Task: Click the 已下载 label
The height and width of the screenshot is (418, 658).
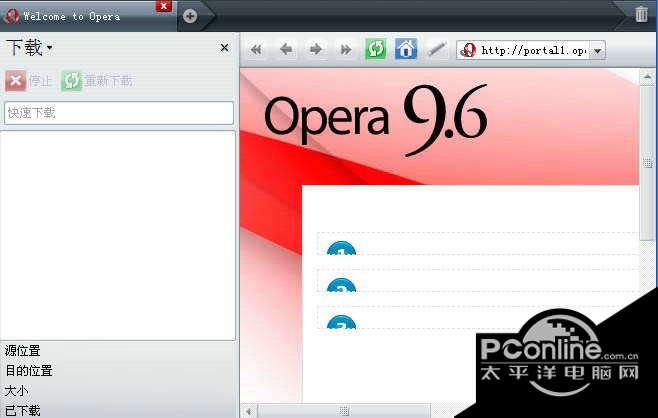Action: [22, 410]
